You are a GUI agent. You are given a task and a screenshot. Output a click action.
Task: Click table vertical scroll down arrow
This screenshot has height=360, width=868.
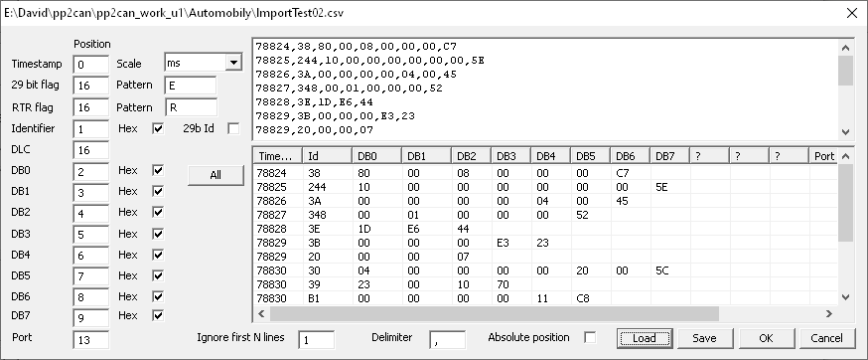[845, 297]
